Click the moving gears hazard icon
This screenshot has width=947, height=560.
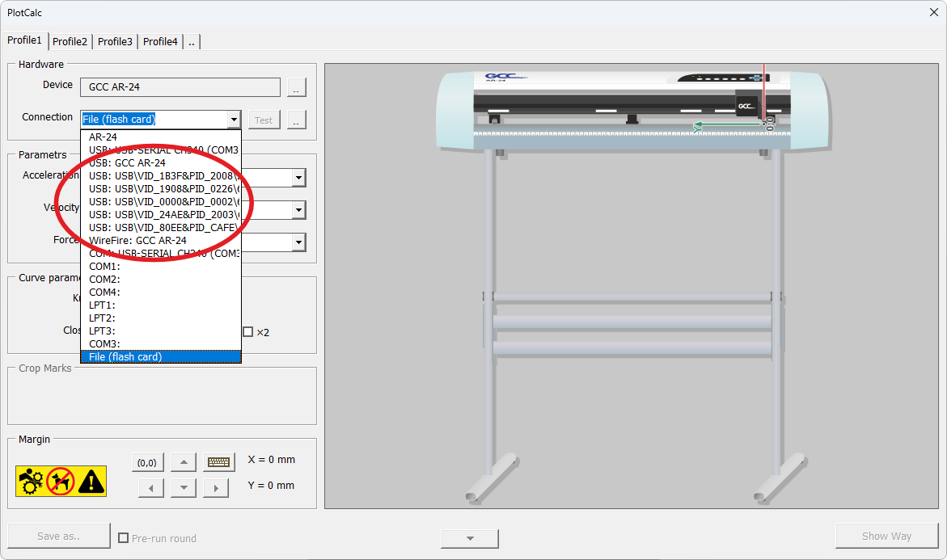point(31,482)
